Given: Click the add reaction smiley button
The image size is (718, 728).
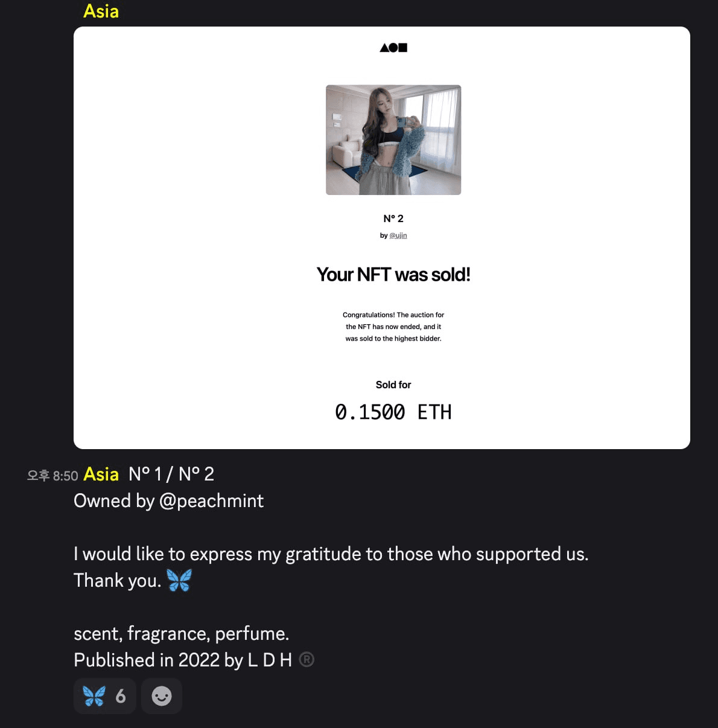Looking at the screenshot, I should click(162, 696).
